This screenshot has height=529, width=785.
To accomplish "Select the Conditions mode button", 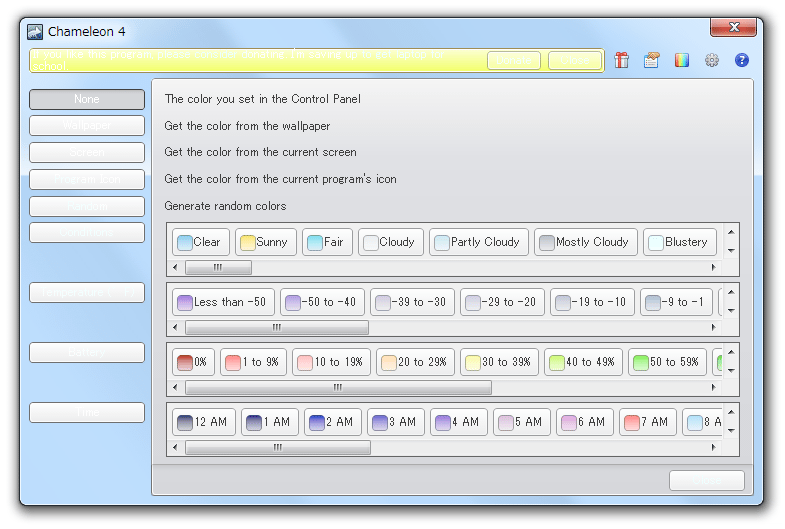I will (87, 232).
